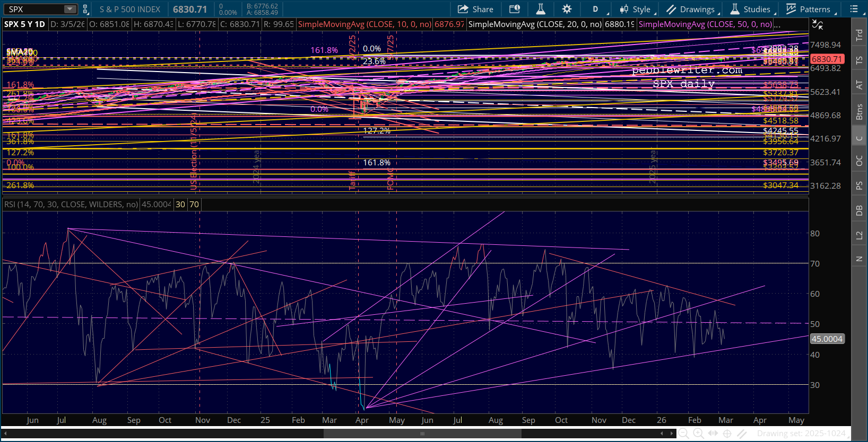Open the Share menu
This screenshot has width=868, height=442.
point(475,9)
